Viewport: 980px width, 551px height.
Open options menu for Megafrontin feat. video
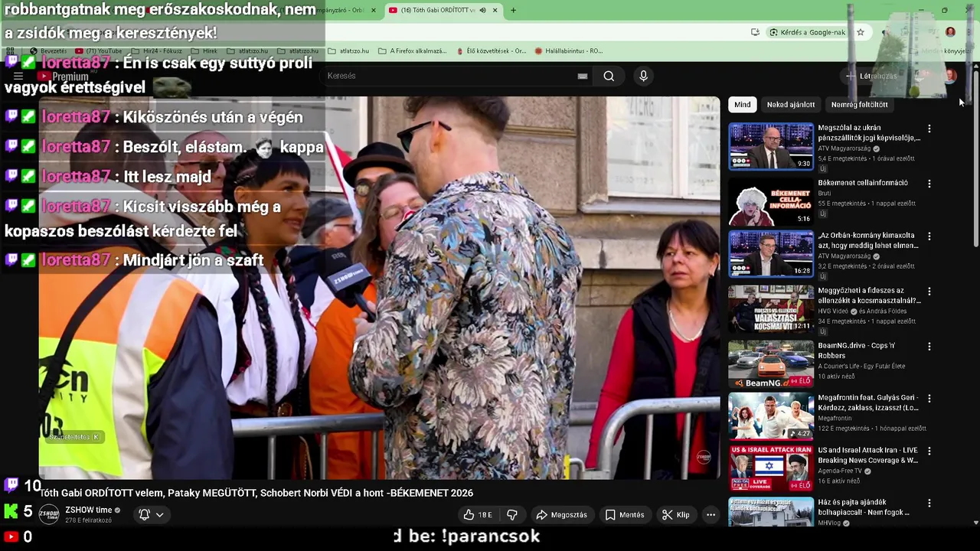pos(929,399)
